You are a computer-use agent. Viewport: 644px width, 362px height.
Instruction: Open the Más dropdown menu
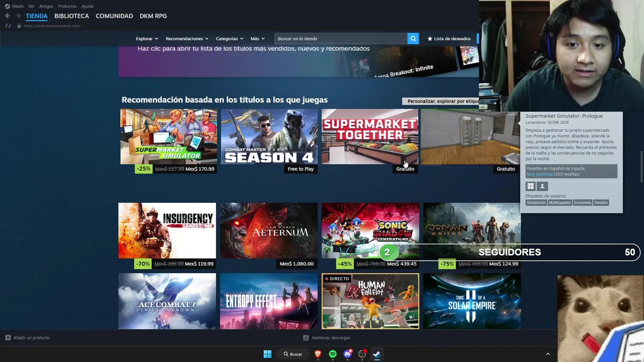click(258, 39)
